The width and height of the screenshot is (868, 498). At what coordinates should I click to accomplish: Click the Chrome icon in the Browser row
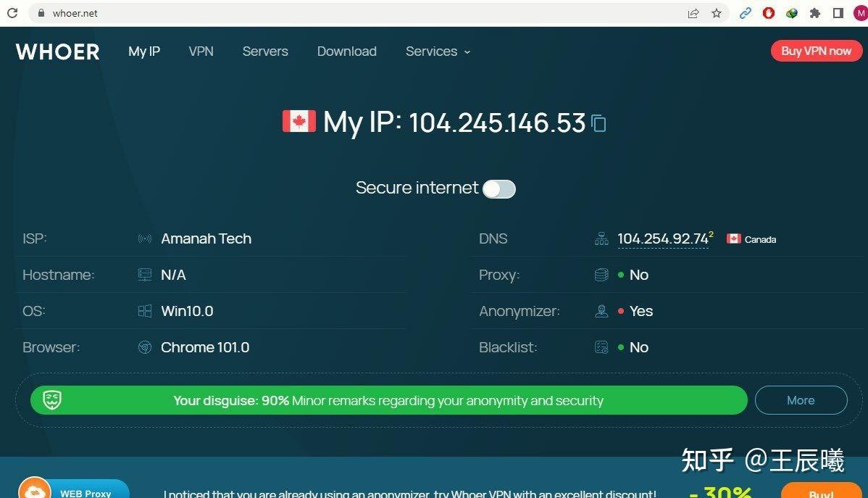click(144, 347)
